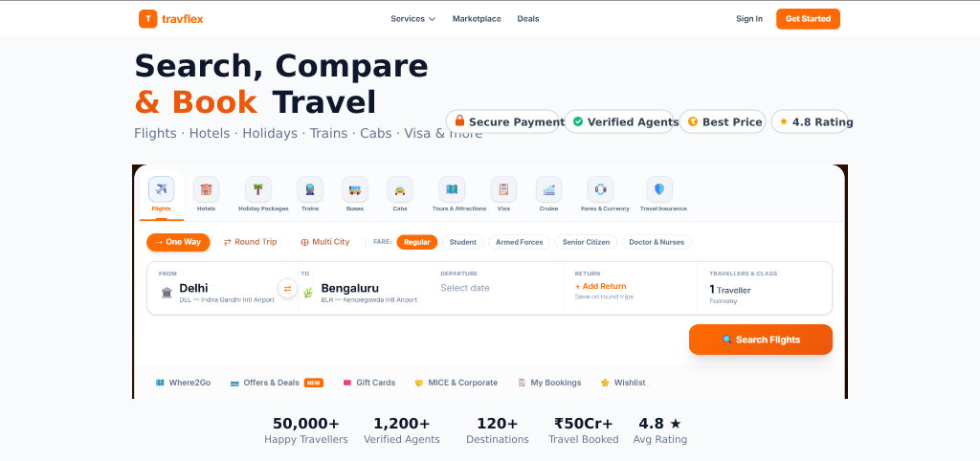Click the MICE & Corporate handshake icon
980x461 pixels.
pos(419,383)
